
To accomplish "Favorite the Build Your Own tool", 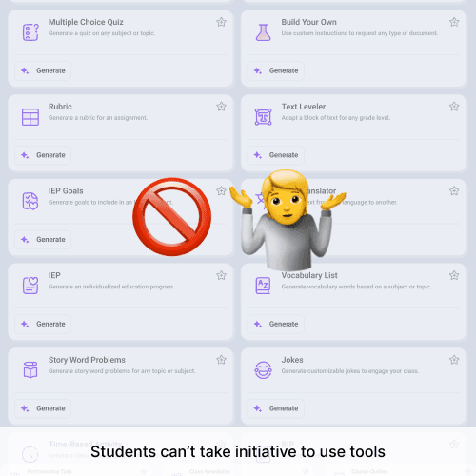I will [x=454, y=22].
